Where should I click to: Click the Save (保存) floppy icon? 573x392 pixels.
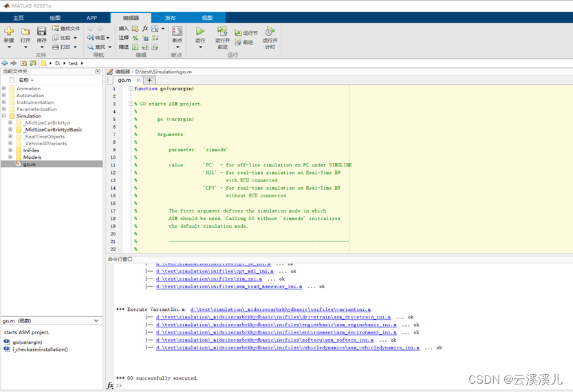41,32
